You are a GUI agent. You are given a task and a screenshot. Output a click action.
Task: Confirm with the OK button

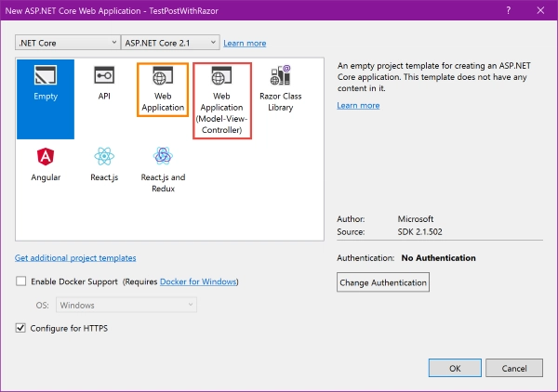click(x=455, y=368)
